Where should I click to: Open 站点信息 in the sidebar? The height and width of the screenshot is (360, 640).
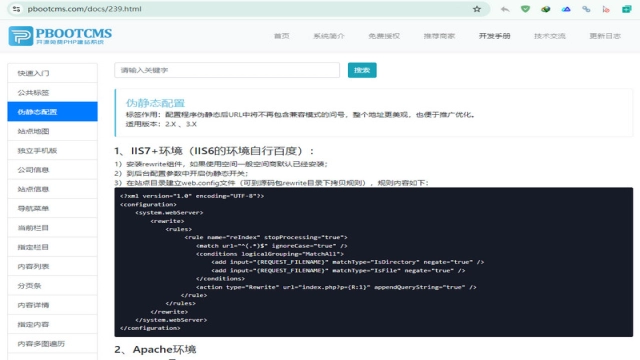[x=53, y=189]
